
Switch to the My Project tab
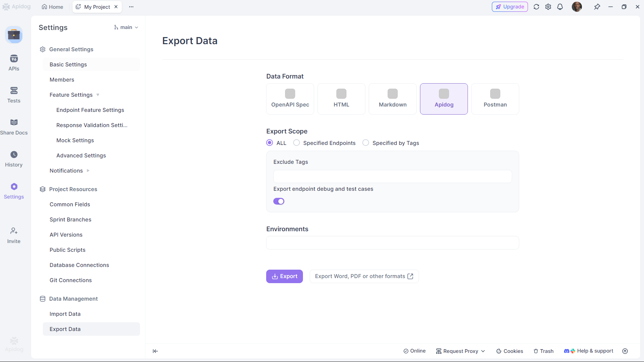[97, 7]
